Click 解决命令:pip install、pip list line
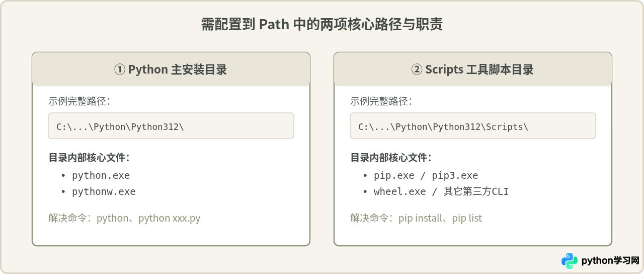The image size is (644, 274). (x=416, y=218)
